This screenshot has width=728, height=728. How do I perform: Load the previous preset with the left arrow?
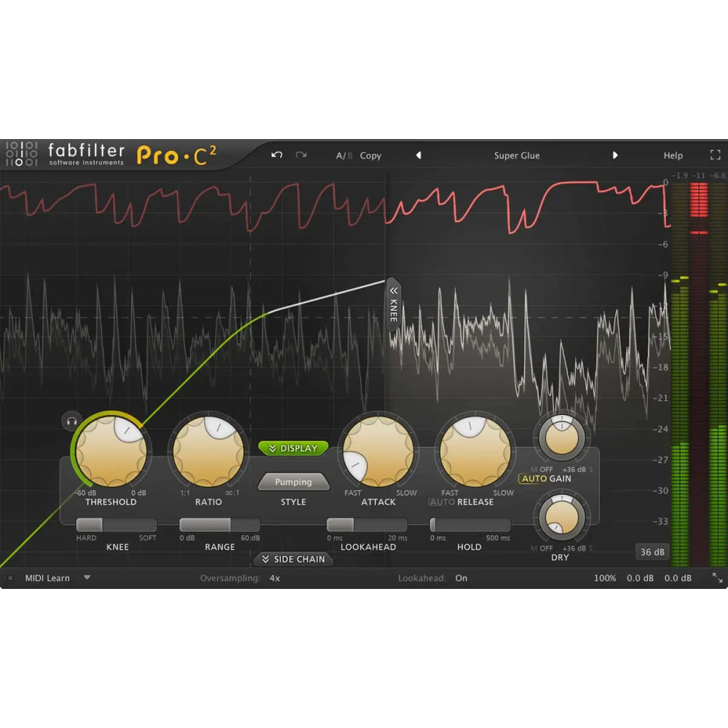click(x=419, y=155)
